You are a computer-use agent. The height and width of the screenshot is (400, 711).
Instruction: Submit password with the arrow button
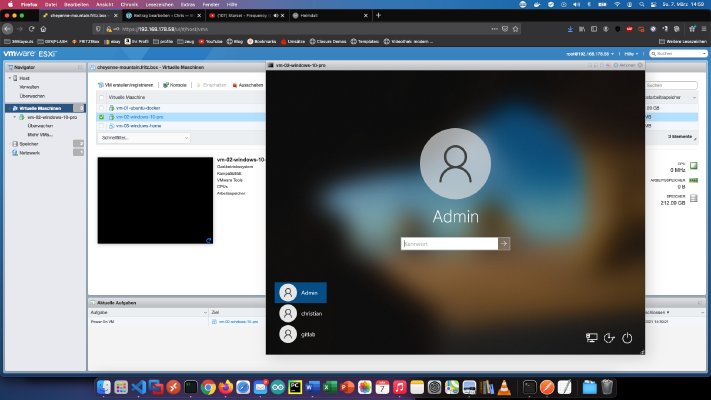pos(504,244)
